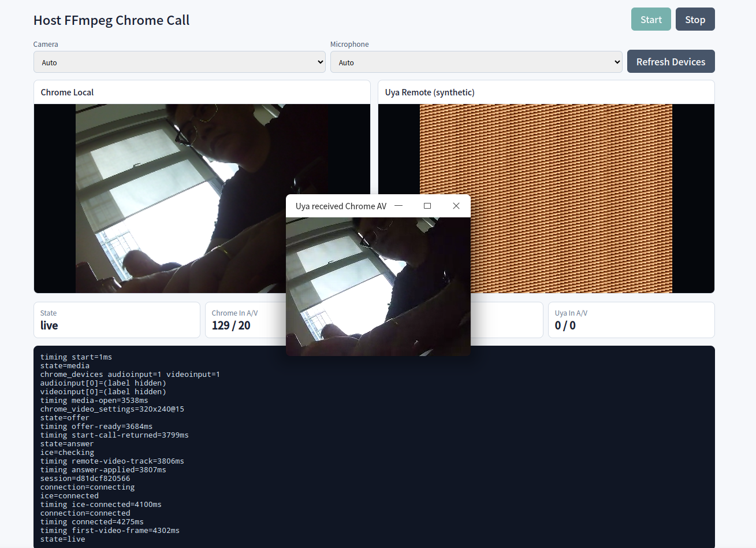Viewport: 756px width, 548px height.
Task: Click log line connection=connected
Action: pos(85,513)
